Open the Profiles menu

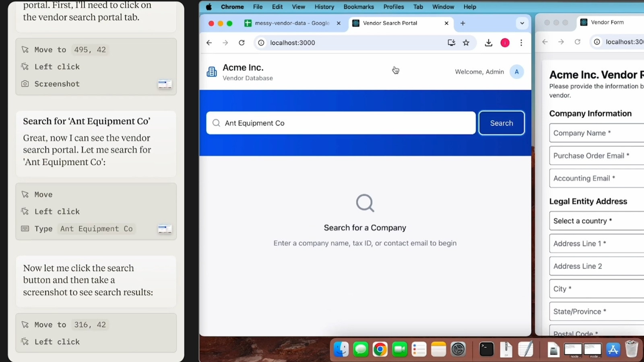[394, 7]
